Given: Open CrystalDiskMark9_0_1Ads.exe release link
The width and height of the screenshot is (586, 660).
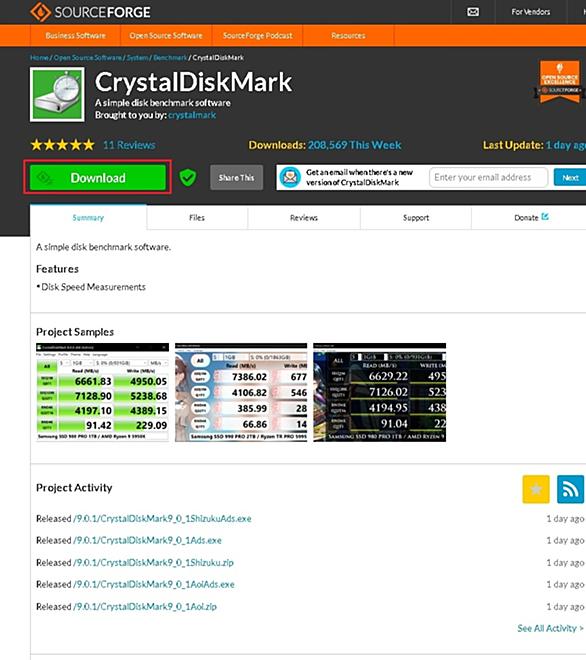Looking at the screenshot, I should 147,540.
